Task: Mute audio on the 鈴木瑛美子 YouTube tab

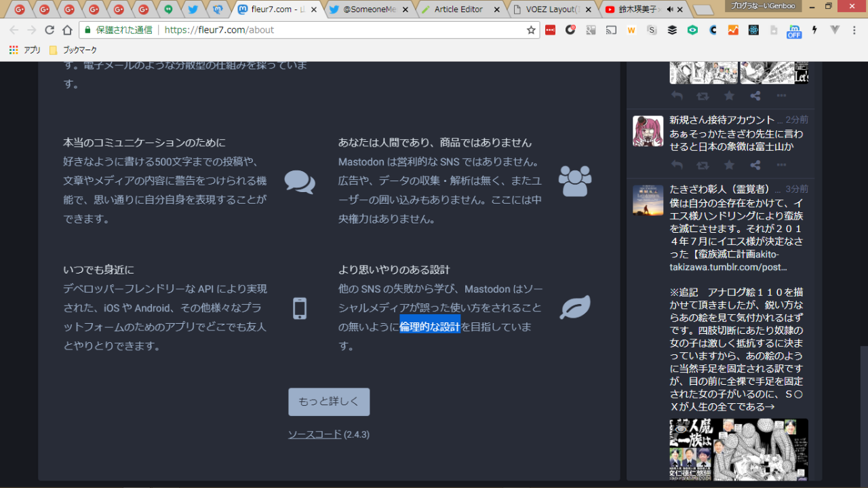Action: [671, 10]
